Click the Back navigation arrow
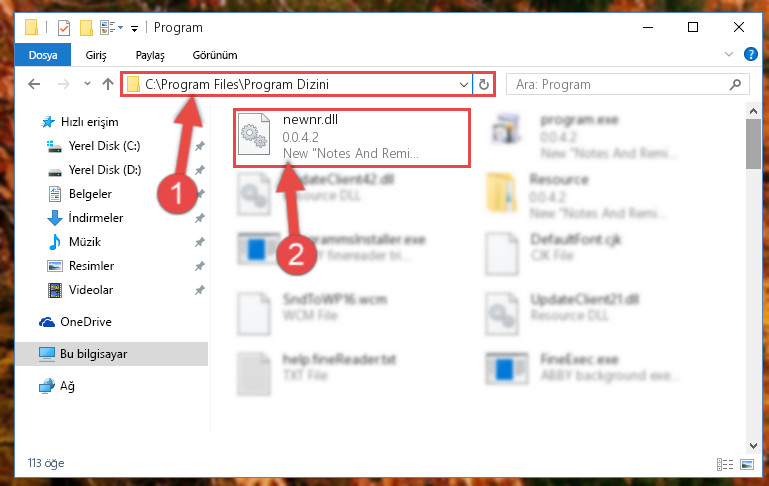Viewport: 769px width, 486px height. coord(34,84)
